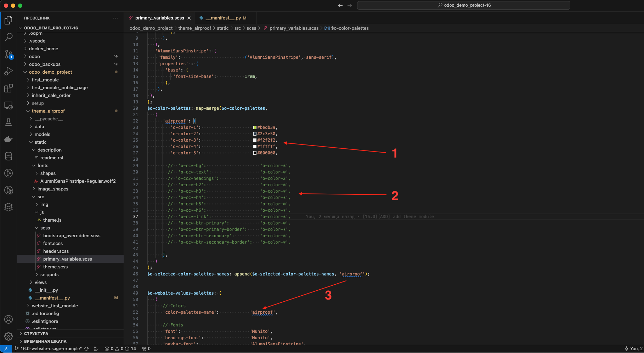Click breadcrumb theme_airproof
Image resolution: width=644 pixels, height=353 pixels.
(x=194, y=28)
